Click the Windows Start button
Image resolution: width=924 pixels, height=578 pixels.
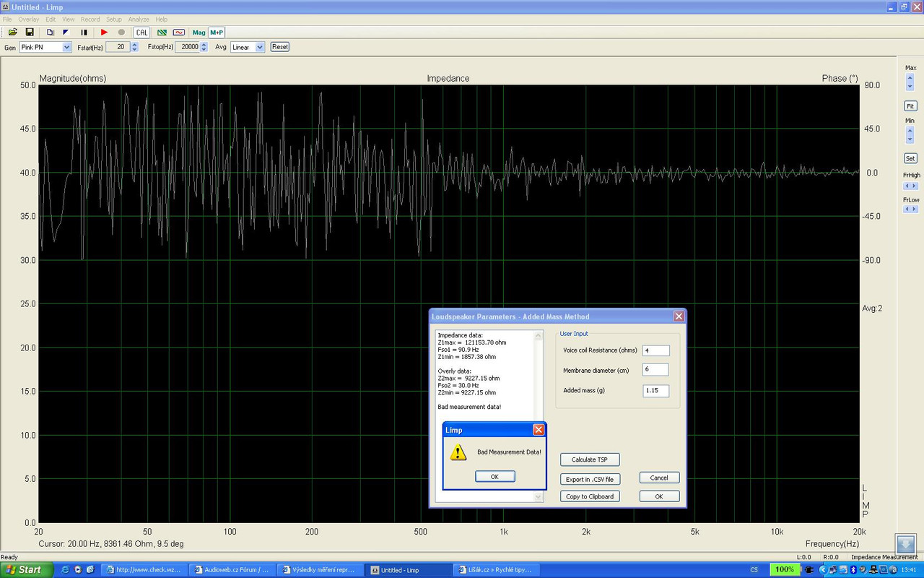[27, 569]
